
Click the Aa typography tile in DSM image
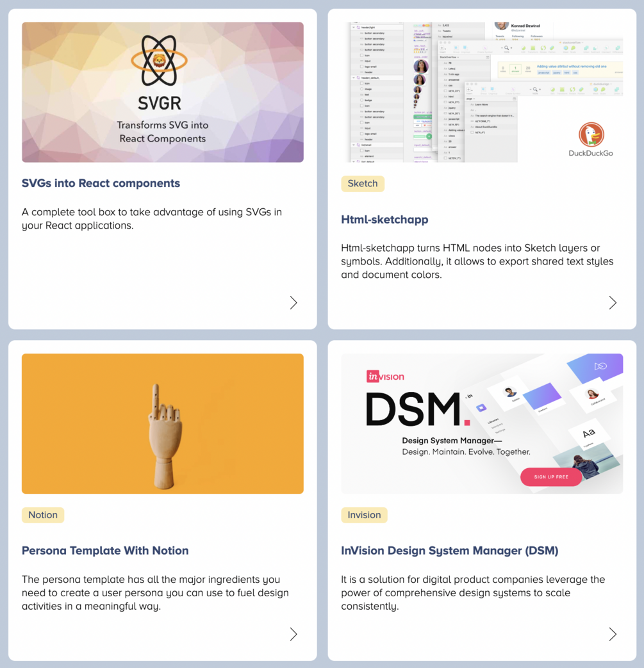coord(589,434)
